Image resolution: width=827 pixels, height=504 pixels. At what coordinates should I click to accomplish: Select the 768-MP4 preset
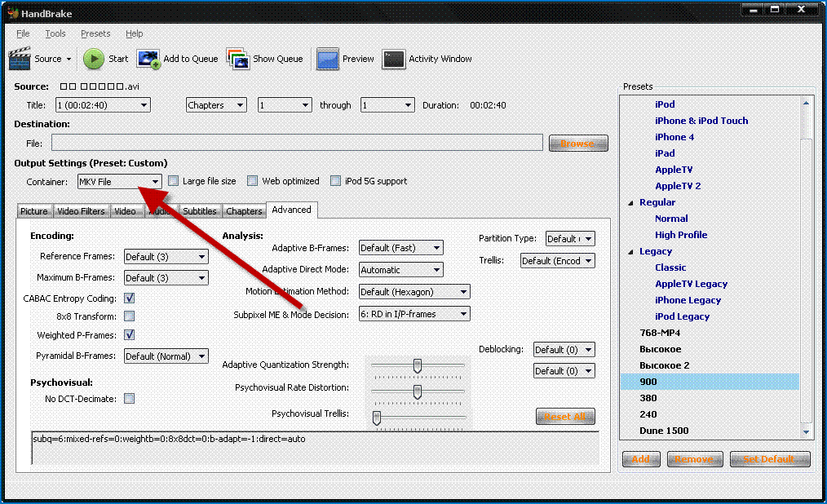click(659, 333)
